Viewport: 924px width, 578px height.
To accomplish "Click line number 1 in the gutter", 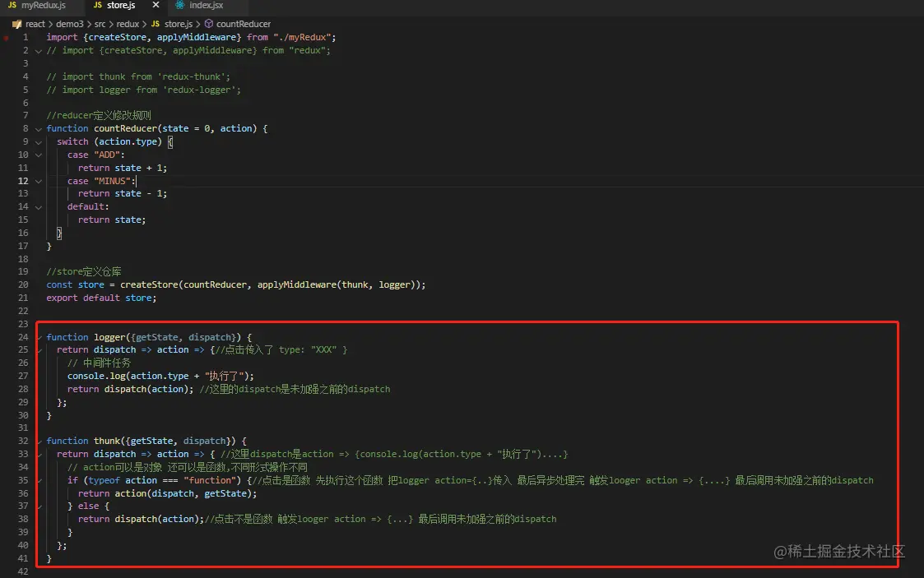I will pos(26,37).
